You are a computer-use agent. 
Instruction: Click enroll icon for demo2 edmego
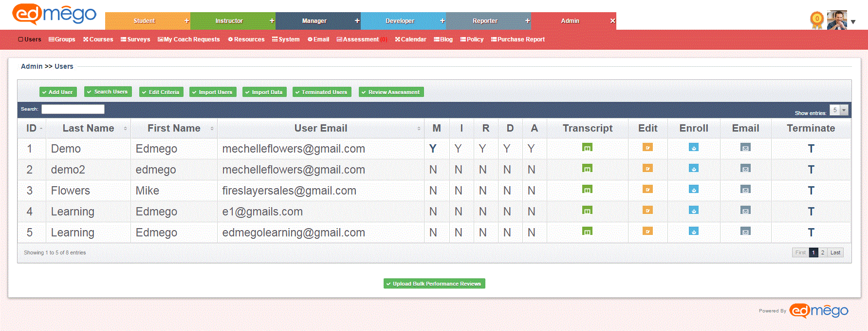pos(694,168)
